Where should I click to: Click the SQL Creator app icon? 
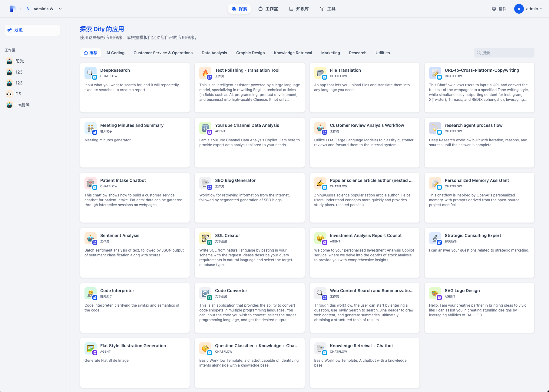pyautogui.click(x=205, y=238)
